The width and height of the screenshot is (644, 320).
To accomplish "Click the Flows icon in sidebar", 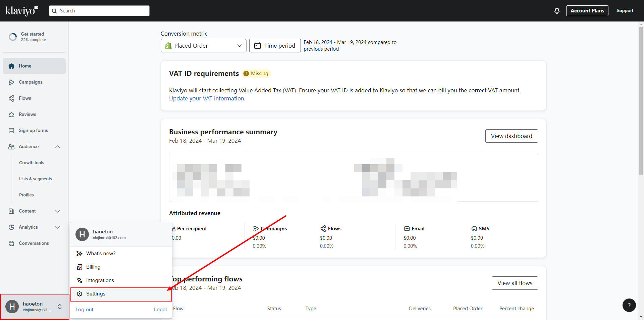I will pos(11,98).
